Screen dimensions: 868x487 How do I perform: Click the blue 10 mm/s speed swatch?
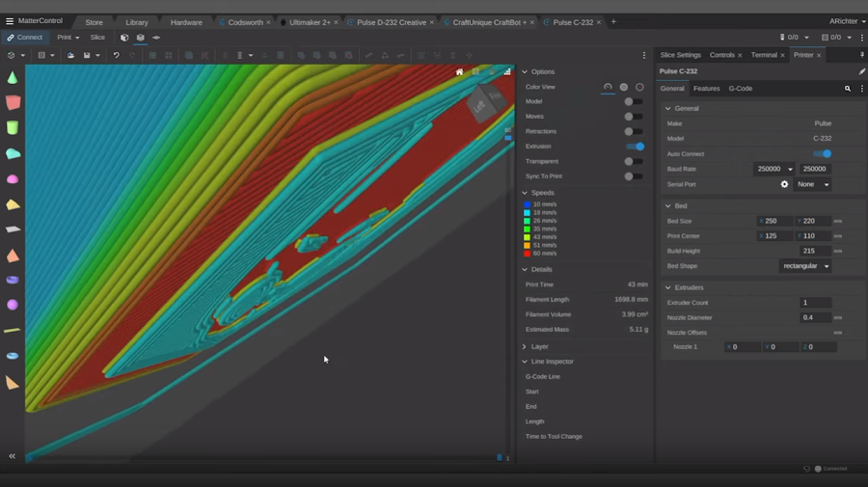point(527,204)
